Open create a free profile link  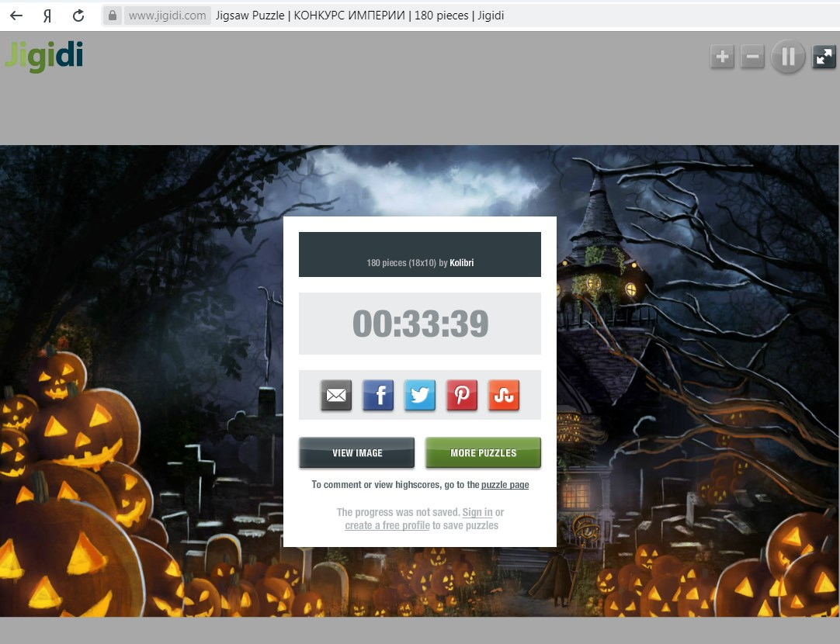[387, 525]
